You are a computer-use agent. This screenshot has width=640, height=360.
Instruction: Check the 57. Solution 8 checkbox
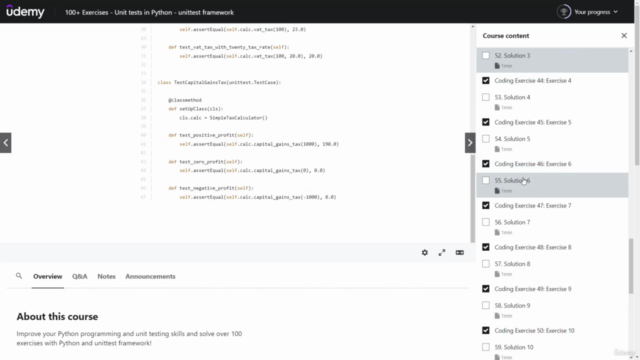pyautogui.click(x=486, y=264)
